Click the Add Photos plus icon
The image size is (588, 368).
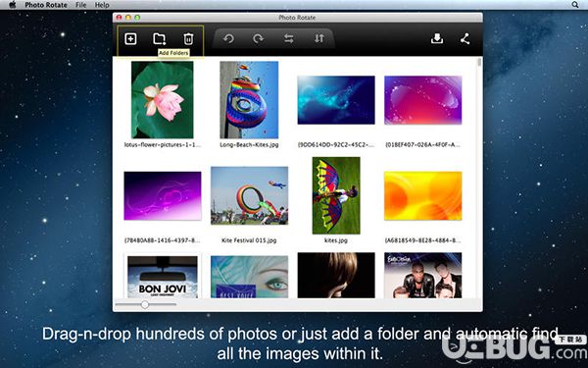[130, 38]
